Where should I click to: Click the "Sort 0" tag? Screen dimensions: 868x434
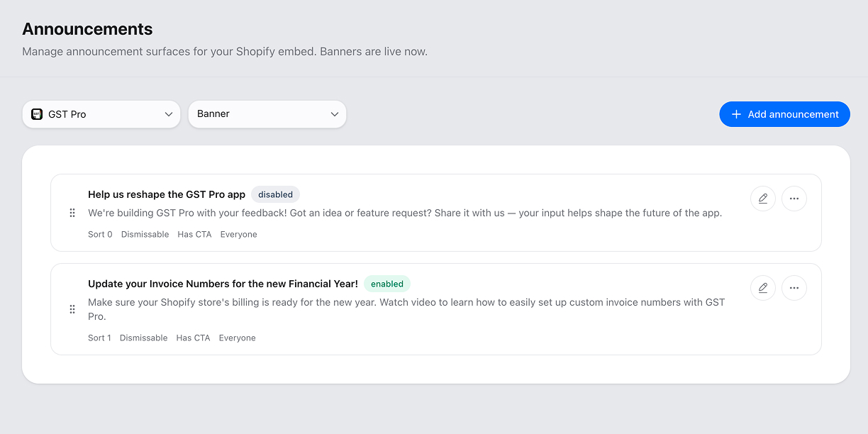tap(100, 235)
